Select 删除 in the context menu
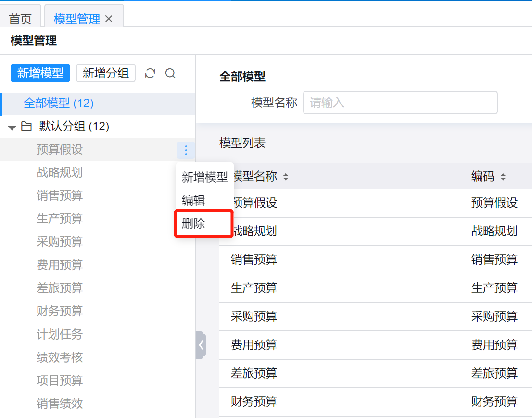532x418 pixels. click(x=193, y=223)
